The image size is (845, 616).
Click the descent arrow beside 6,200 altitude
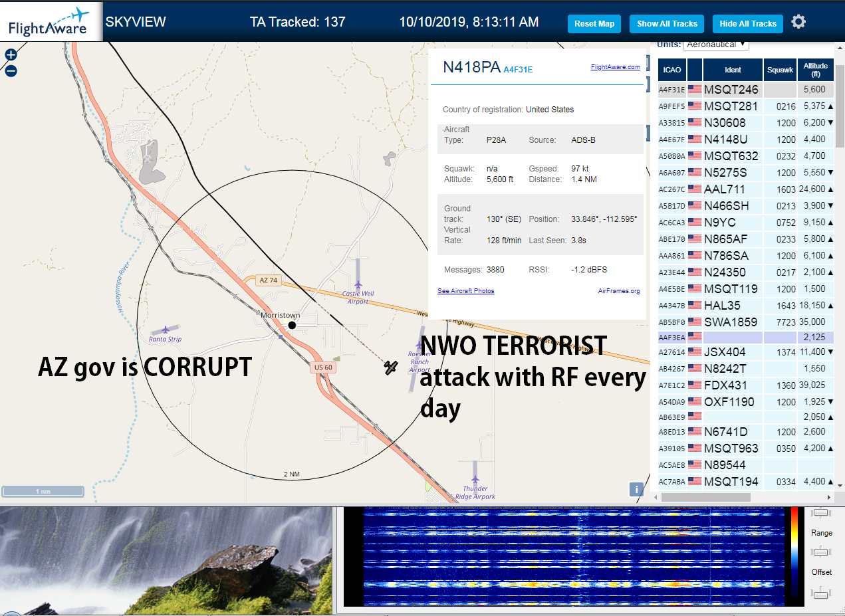point(830,123)
